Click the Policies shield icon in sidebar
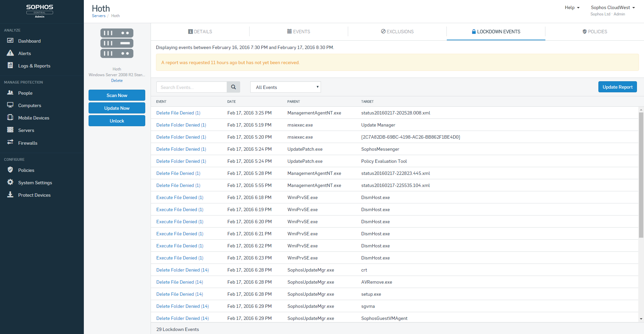This screenshot has height=334, width=644. (10, 170)
